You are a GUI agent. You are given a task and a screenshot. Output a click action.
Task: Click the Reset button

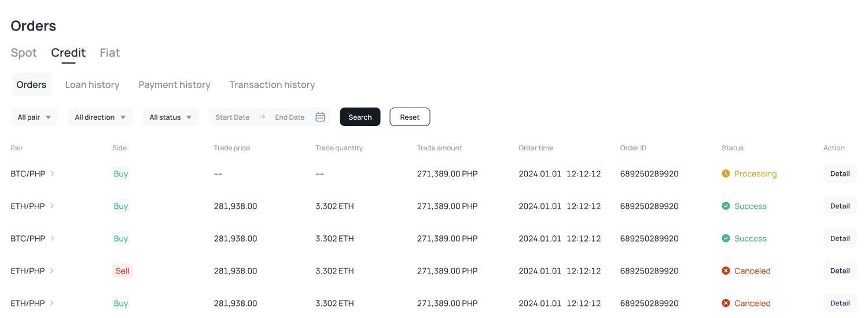point(410,117)
